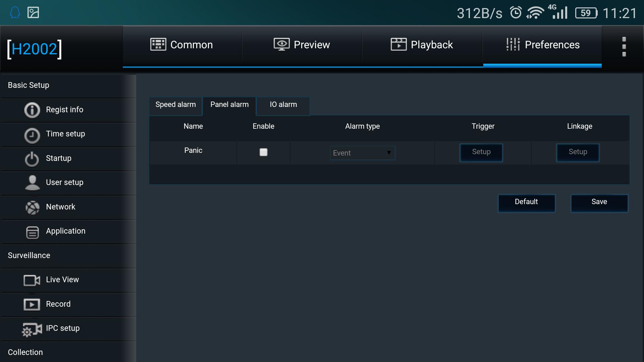The image size is (644, 362).
Task: Switch to the Speed alarm tab
Action: click(175, 105)
